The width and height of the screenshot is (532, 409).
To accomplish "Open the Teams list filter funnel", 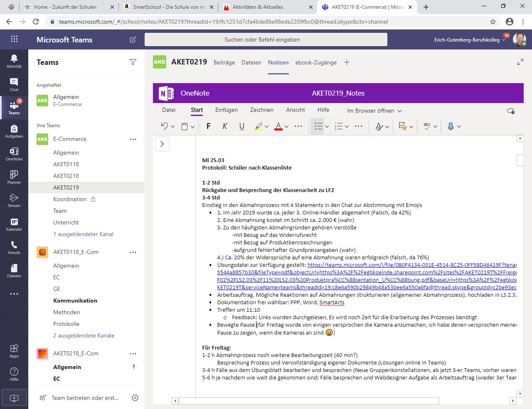I will pos(133,62).
